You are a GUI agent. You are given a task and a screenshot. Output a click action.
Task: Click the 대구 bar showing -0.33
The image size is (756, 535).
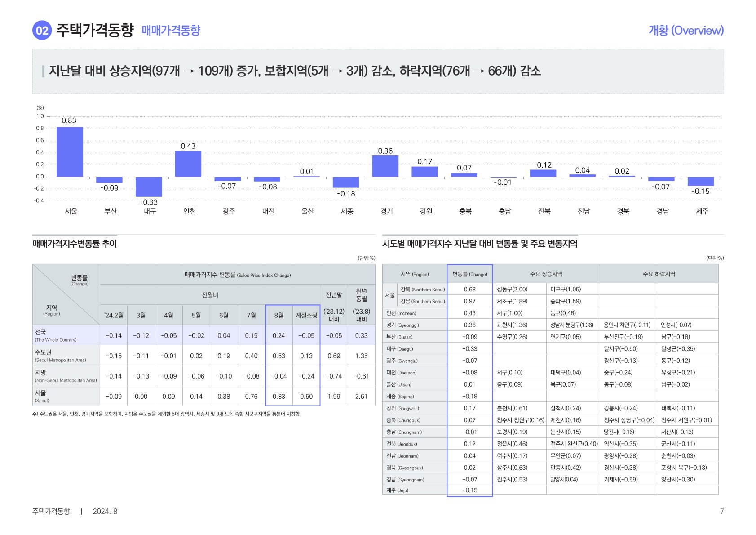click(149, 187)
